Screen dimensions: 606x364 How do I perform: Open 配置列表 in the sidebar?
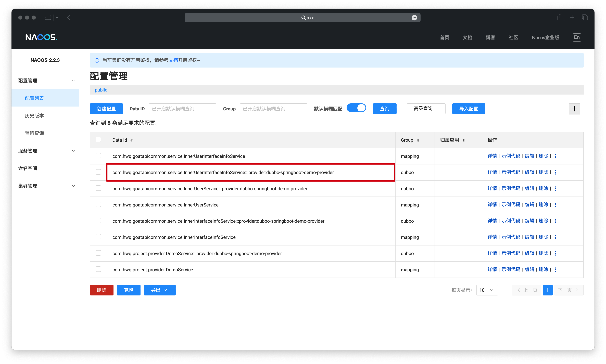tap(45, 98)
